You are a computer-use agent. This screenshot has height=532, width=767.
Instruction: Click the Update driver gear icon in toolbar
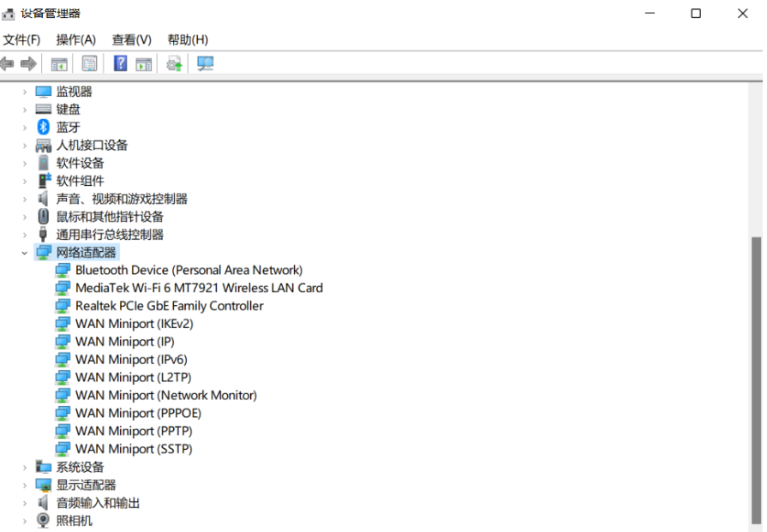click(175, 63)
